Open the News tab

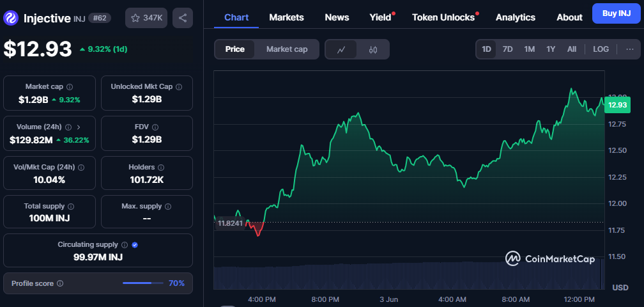point(337,17)
